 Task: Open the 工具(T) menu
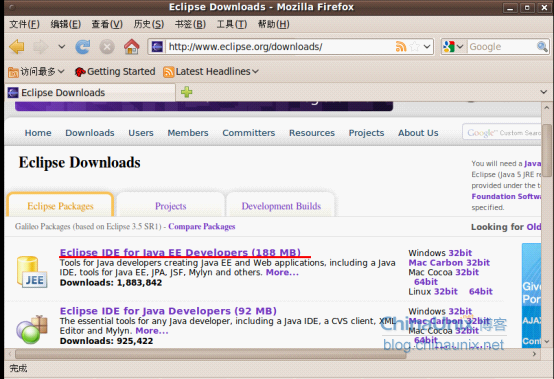pos(232,24)
